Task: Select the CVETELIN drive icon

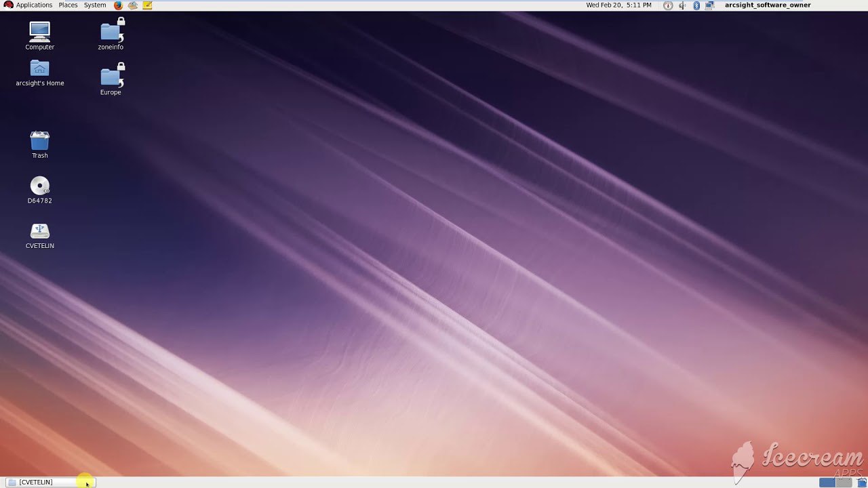Action: tap(40, 235)
